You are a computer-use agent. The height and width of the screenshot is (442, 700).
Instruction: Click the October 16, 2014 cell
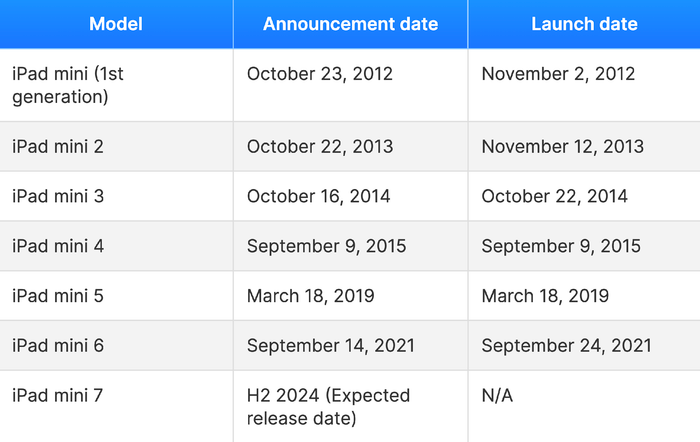pos(319,196)
